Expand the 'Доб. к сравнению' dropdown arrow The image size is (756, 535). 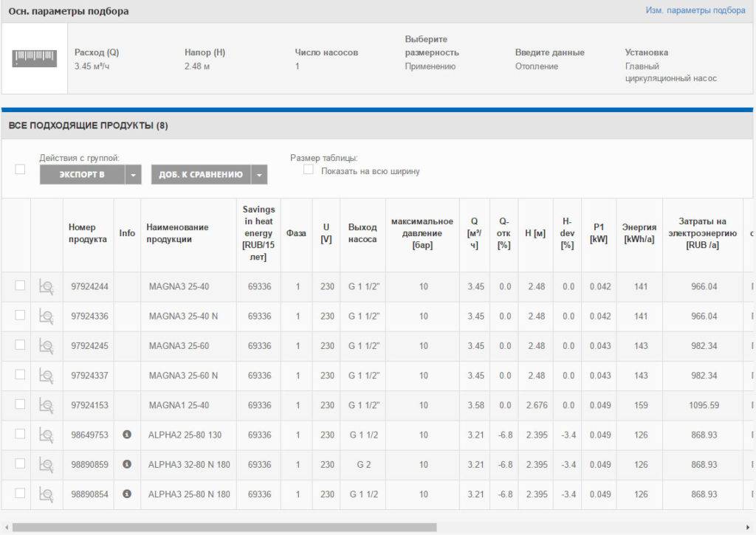[x=259, y=175]
